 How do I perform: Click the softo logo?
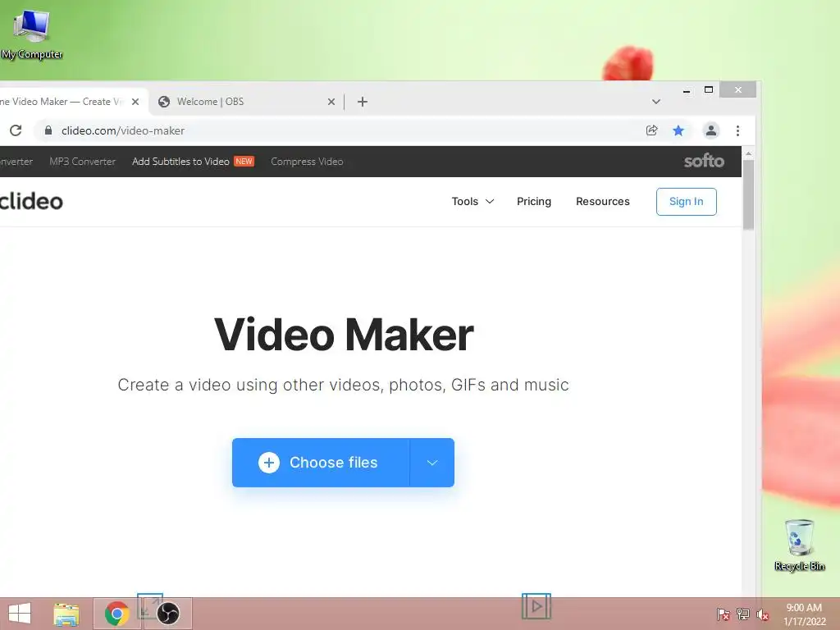(x=704, y=161)
